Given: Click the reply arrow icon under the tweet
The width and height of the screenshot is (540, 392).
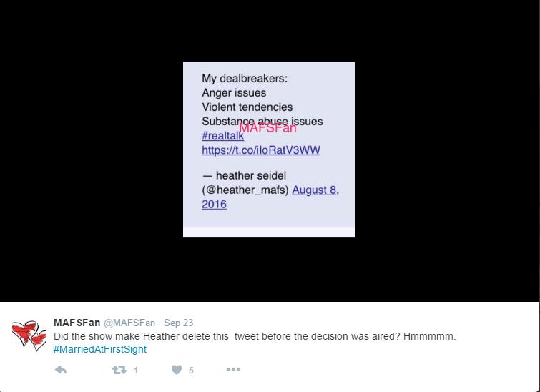Looking at the screenshot, I should (61, 370).
